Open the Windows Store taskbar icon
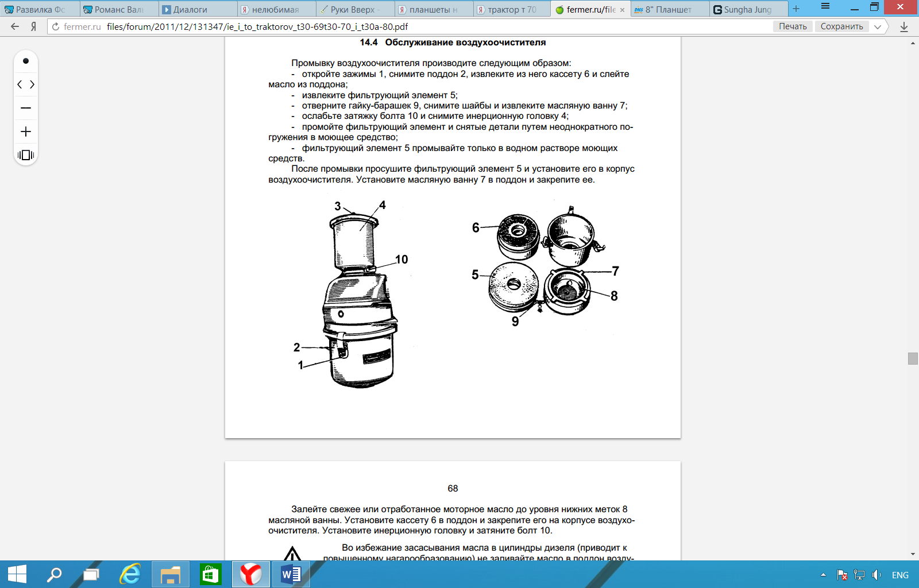Viewport: 919px width, 588px height. pyautogui.click(x=210, y=574)
